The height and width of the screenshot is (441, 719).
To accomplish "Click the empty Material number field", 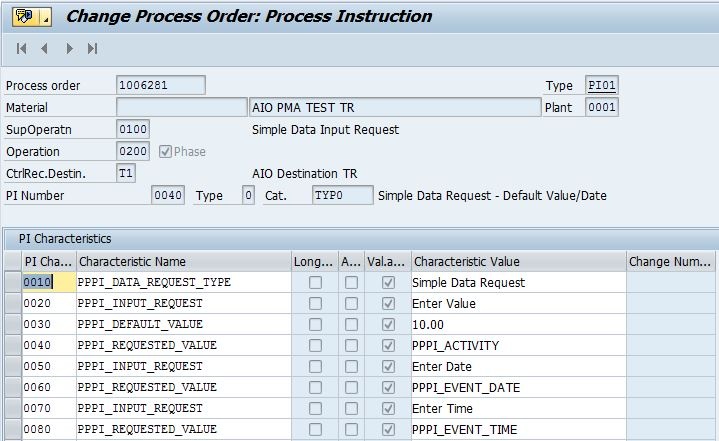I will tap(182, 107).
